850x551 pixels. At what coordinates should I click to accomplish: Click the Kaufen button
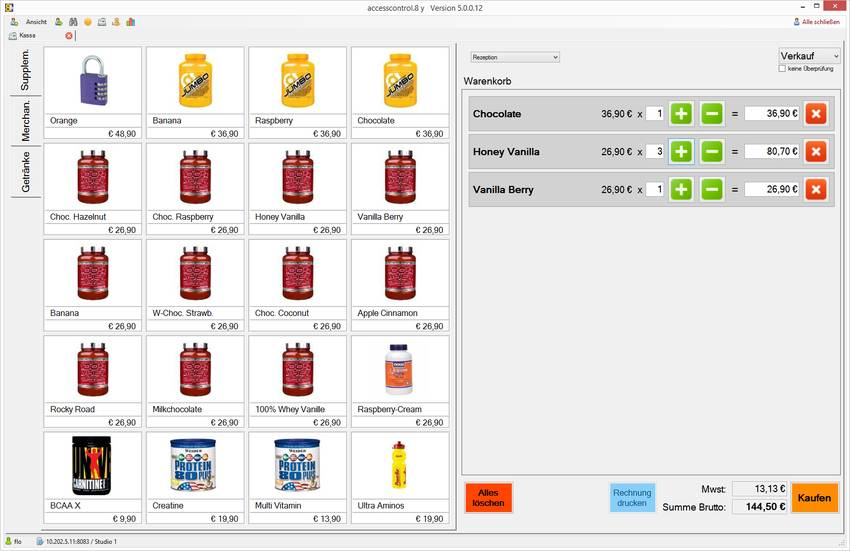(814, 498)
